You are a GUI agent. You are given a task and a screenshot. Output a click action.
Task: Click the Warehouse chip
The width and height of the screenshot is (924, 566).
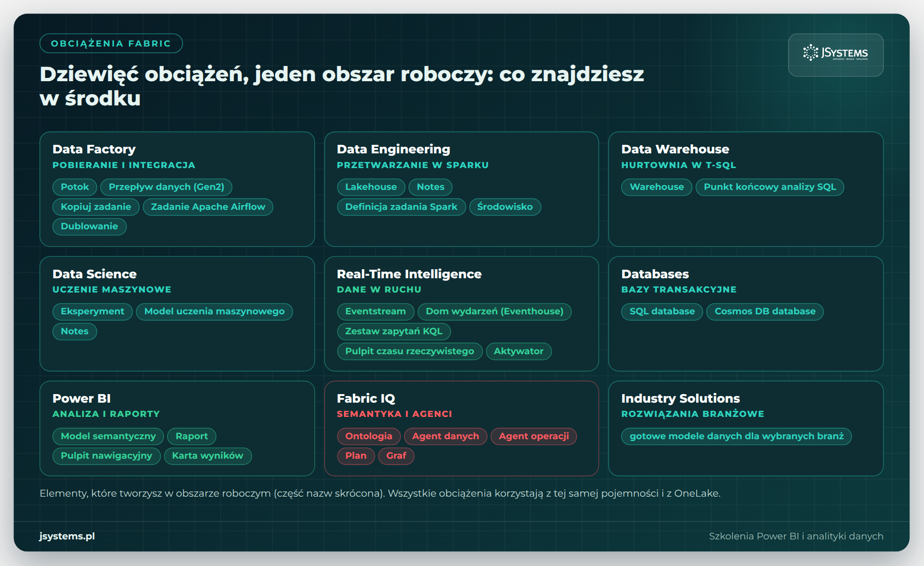[x=657, y=187]
